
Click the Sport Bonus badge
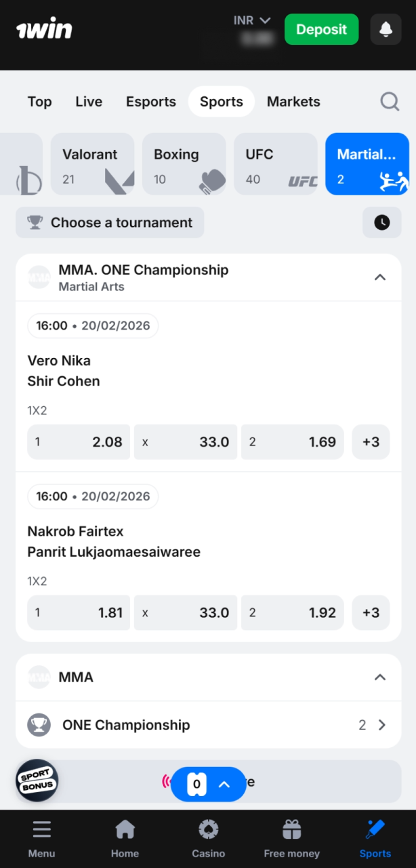37,781
